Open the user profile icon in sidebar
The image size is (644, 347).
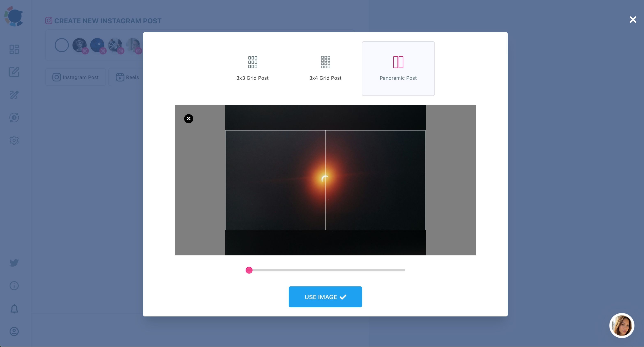[x=14, y=332]
